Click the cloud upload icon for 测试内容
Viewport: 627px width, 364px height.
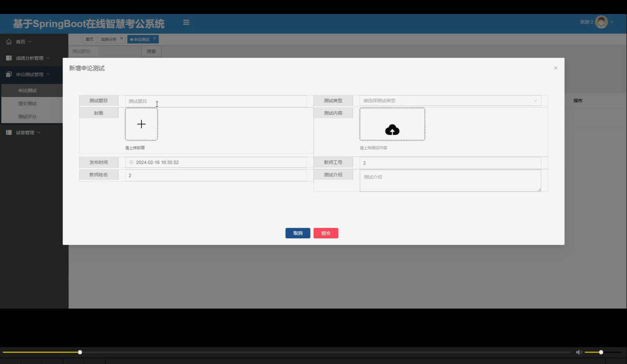[392, 130]
